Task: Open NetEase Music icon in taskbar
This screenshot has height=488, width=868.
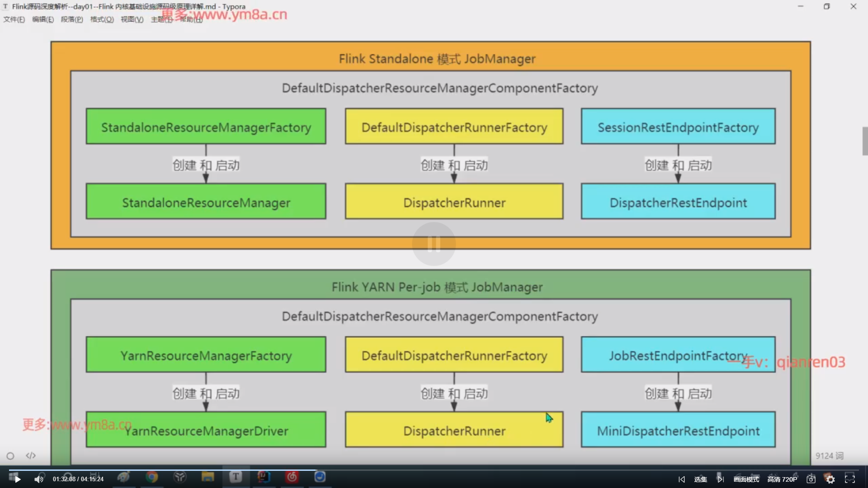Action: [292, 477]
